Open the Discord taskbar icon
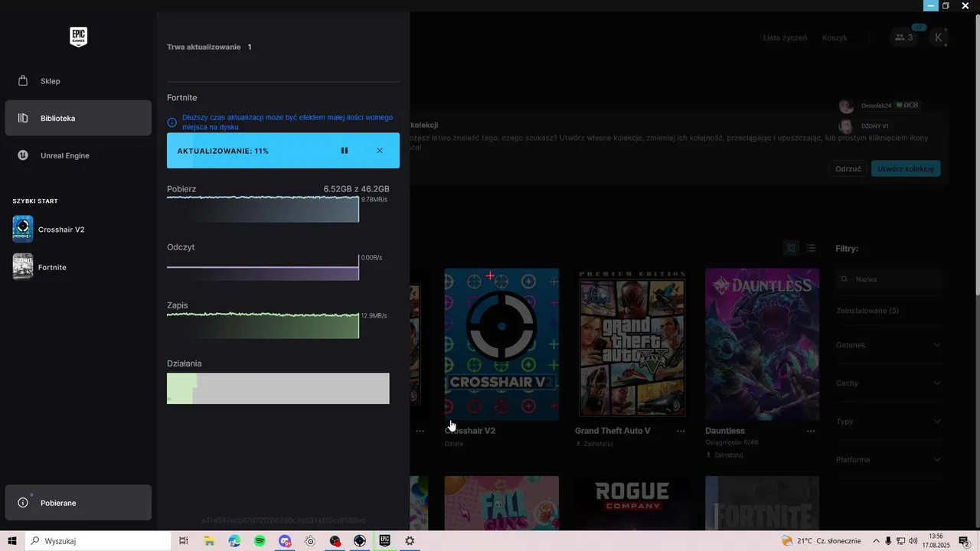The width and height of the screenshot is (980, 551). [285, 541]
